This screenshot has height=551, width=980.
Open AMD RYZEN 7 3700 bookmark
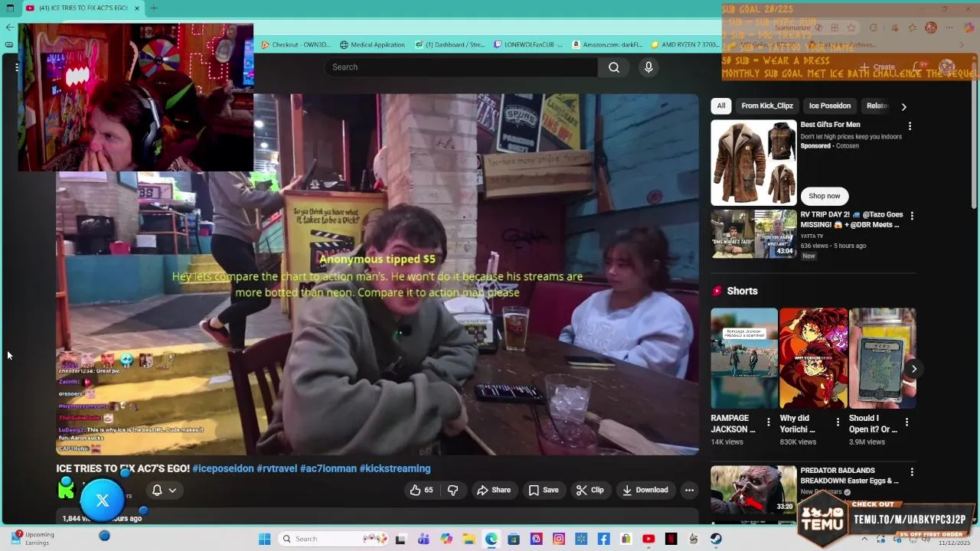tap(685, 44)
